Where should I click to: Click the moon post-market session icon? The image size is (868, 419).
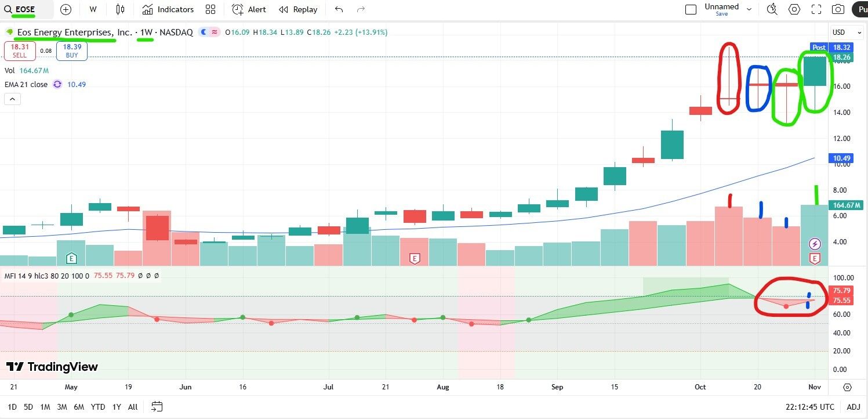(x=204, y=32)
